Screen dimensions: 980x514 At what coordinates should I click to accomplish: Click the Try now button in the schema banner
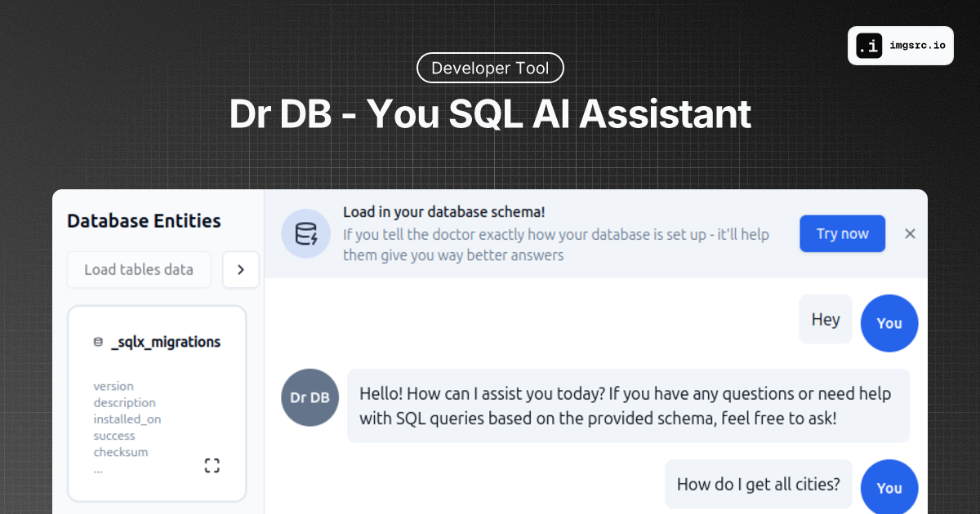(842, 233)
